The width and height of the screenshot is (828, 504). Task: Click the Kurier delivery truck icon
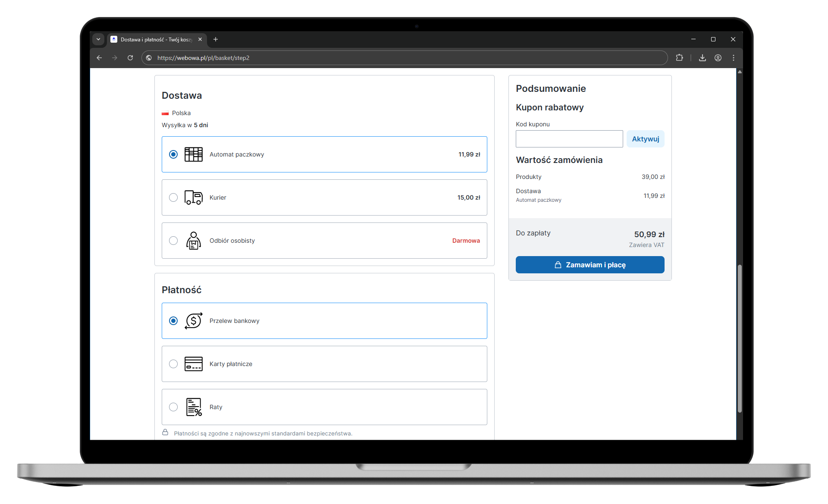tap(193, 197)
